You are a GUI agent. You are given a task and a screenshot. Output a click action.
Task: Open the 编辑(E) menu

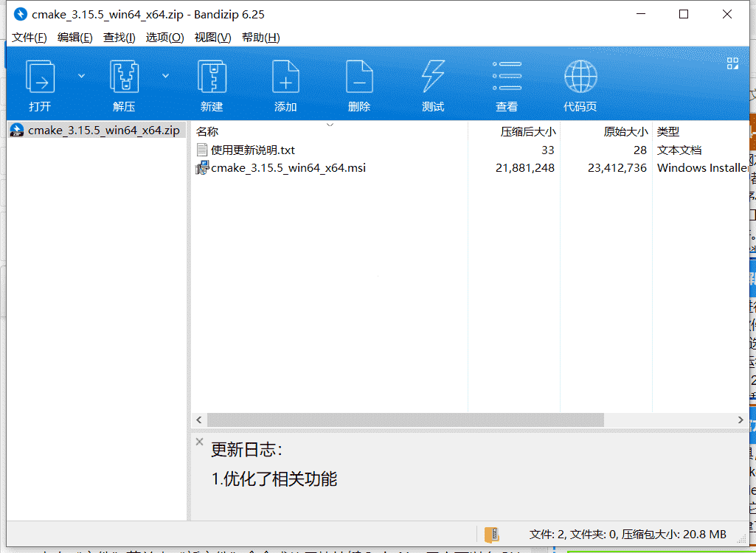click(x=74, y=37)
